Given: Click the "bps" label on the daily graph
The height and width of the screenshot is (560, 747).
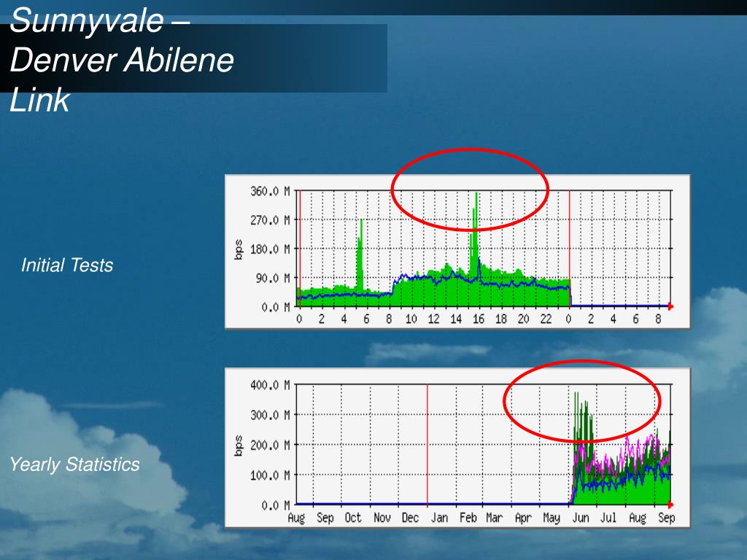Looking at the screenshot, I should pos(239,249).
